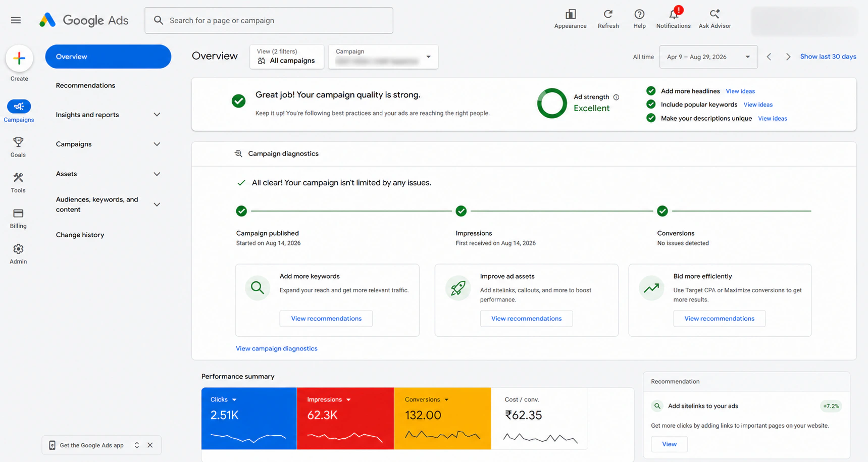The height and width of the screenshot is (462, 868).
Task: Click the Campaign published step checkmark
Action: point(241,211)
